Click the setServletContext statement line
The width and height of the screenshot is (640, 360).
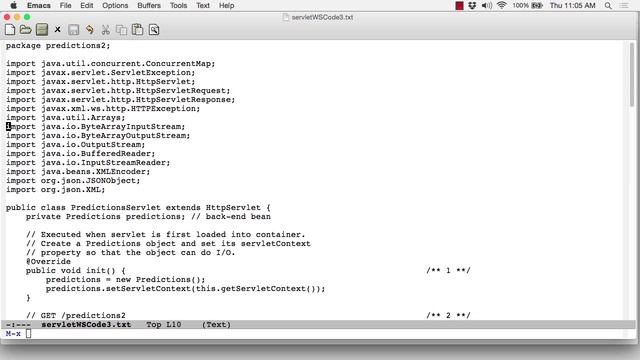tap(186, 289)
